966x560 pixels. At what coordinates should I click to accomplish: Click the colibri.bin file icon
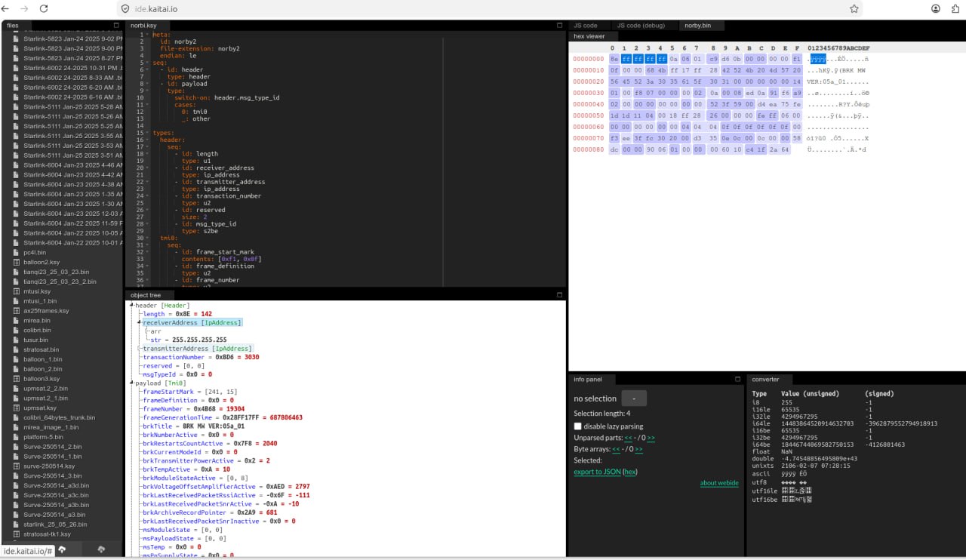pyautogui.click(x=17, y=330)
